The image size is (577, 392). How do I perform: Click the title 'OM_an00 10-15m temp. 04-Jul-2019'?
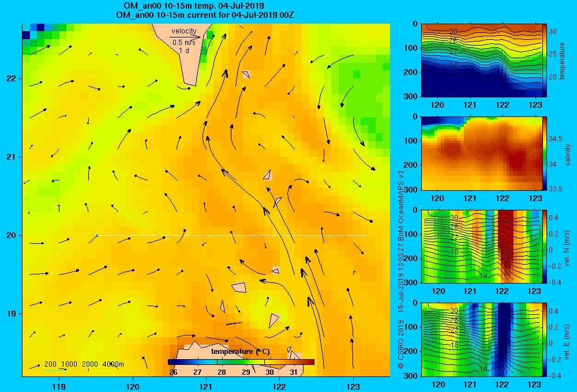193,6
